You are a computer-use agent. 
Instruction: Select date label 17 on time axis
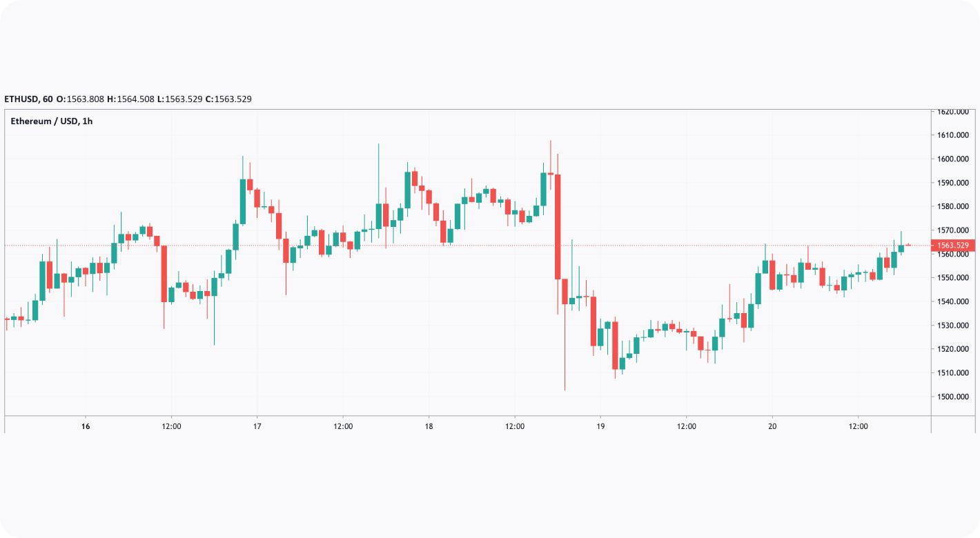coord(257,426)
